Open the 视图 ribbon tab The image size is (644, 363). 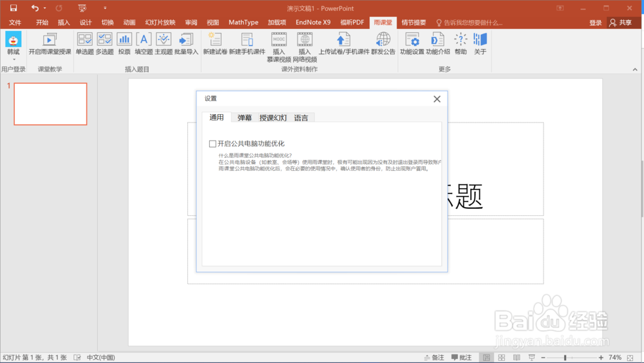pos(213,23)
